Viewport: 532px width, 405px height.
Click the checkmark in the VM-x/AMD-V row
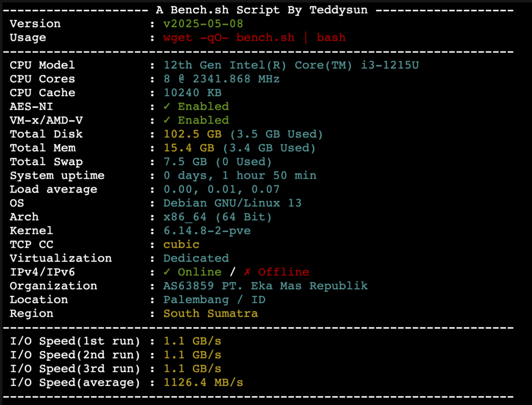pos(167,120)
